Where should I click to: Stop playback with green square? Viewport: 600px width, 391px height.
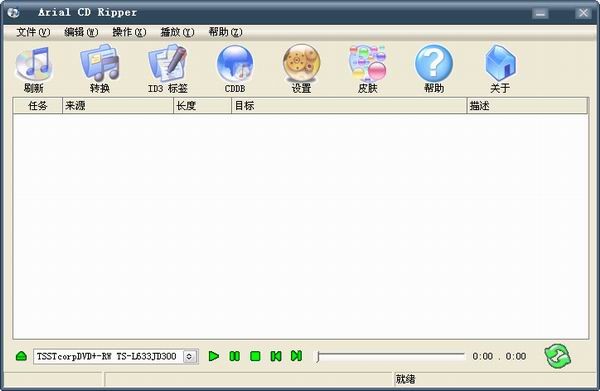coord(255,356)
